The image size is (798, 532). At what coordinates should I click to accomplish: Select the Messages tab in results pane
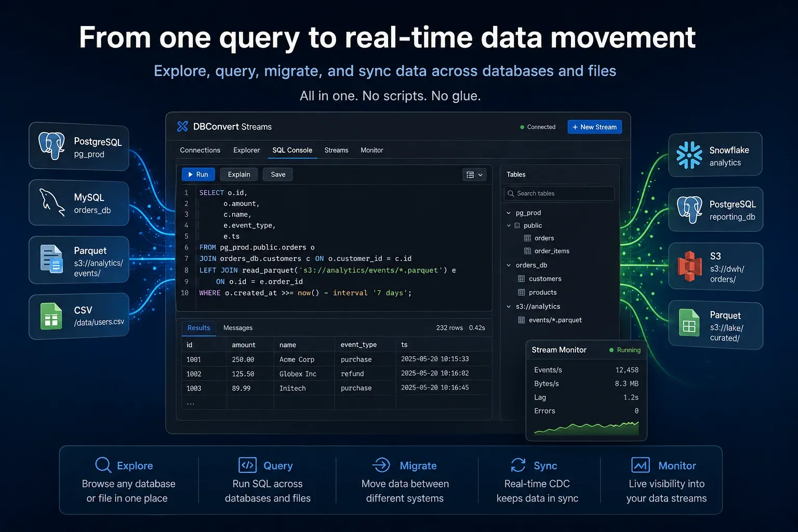(x=238, y=328)
